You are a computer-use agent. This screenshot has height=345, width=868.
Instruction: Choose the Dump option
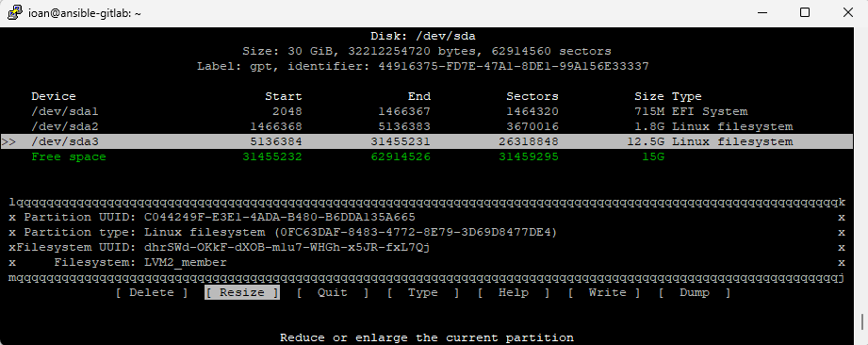coord(695,292)
